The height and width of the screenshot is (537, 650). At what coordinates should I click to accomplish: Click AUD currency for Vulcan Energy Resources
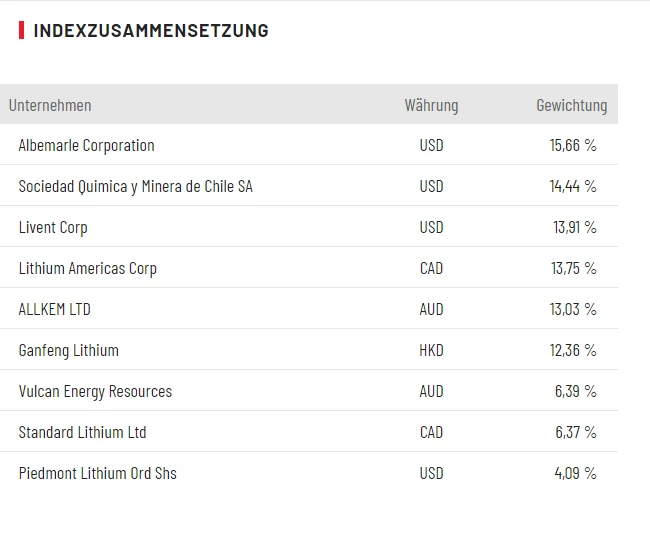pyautogui.click(x=431, y=391)
